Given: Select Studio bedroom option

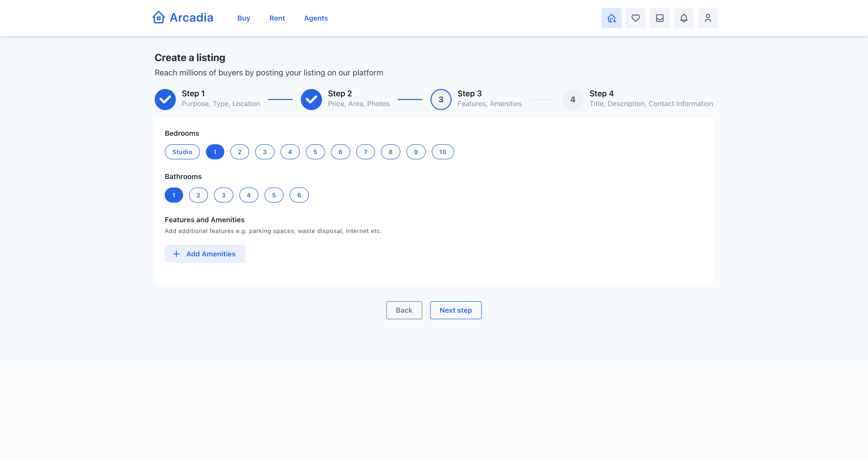Looking at the screenshot, I should [182, 152].
